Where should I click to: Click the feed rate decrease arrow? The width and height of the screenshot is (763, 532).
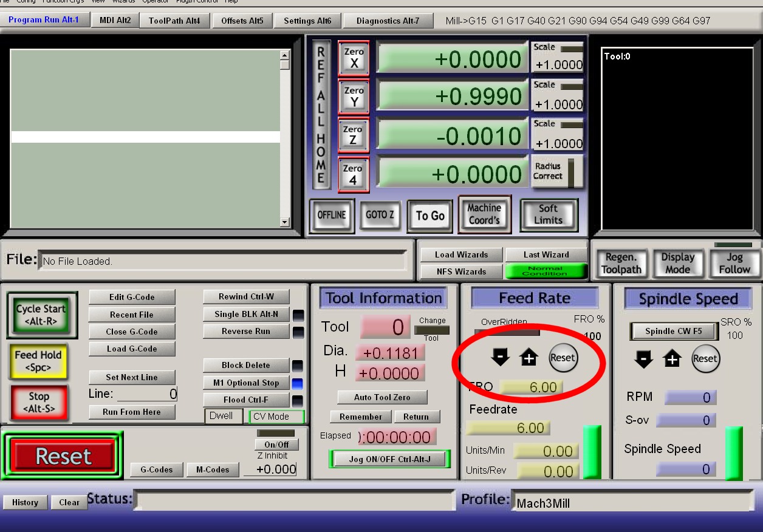(x=500, y=358)
